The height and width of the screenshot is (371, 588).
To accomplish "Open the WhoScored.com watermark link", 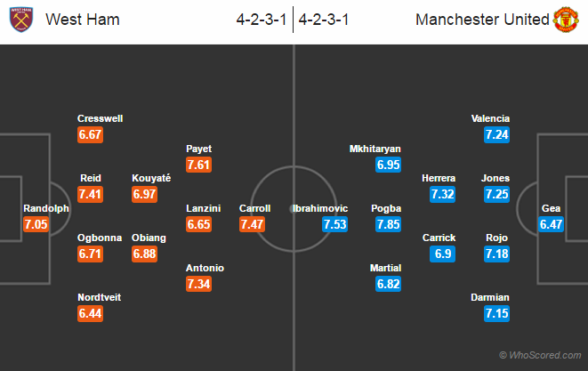I will (x=540, y=355).
